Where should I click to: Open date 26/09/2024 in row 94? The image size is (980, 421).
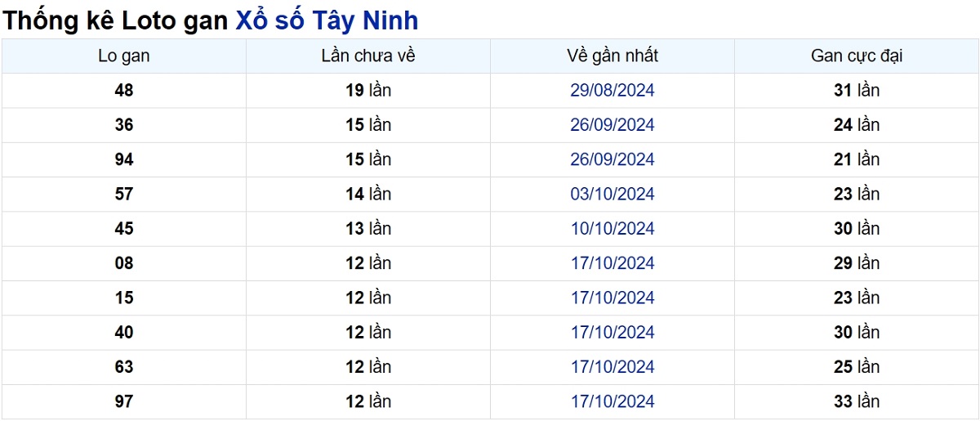click(612, 159)
